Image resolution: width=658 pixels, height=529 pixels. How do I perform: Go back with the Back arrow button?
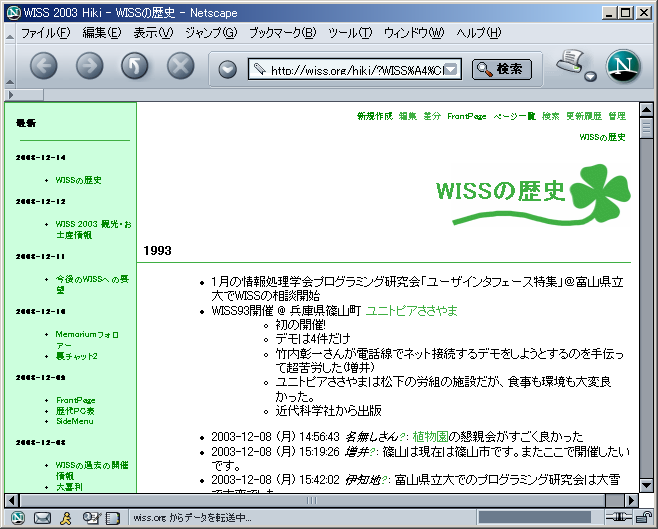44,66
